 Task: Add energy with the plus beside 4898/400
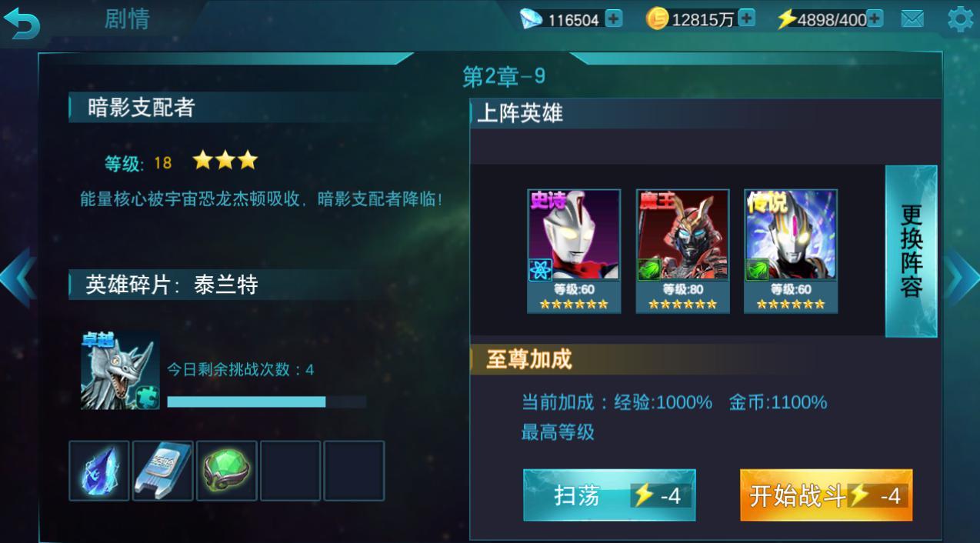[875, 18]
